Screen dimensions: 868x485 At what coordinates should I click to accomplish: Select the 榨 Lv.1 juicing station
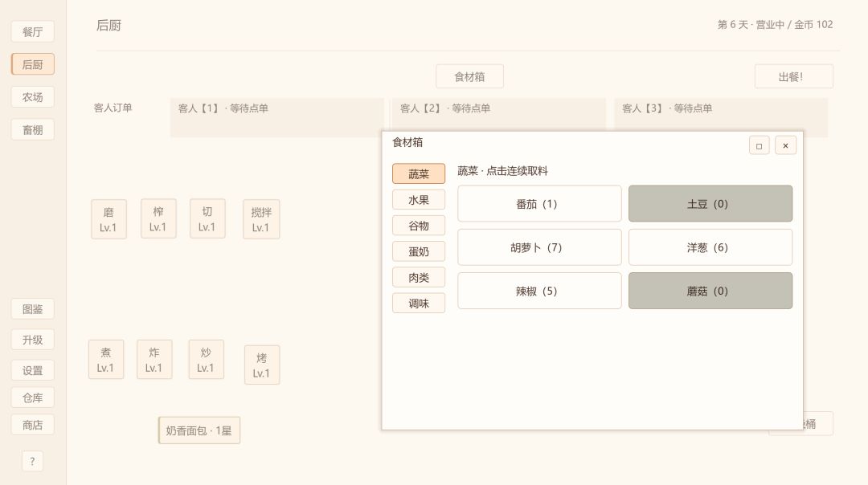[158, 218]
